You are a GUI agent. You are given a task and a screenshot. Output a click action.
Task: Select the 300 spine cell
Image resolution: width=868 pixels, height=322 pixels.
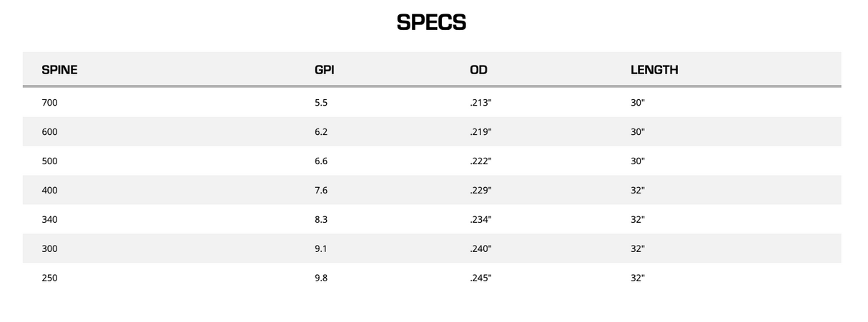49,249
